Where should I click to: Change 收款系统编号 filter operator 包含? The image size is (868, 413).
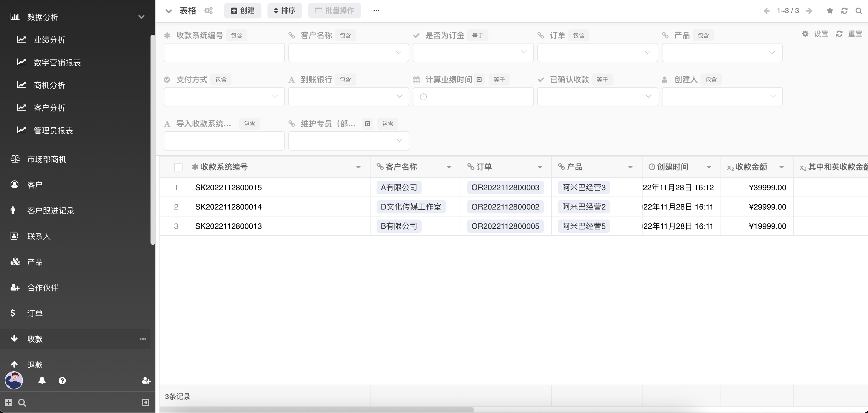(237, 35)
